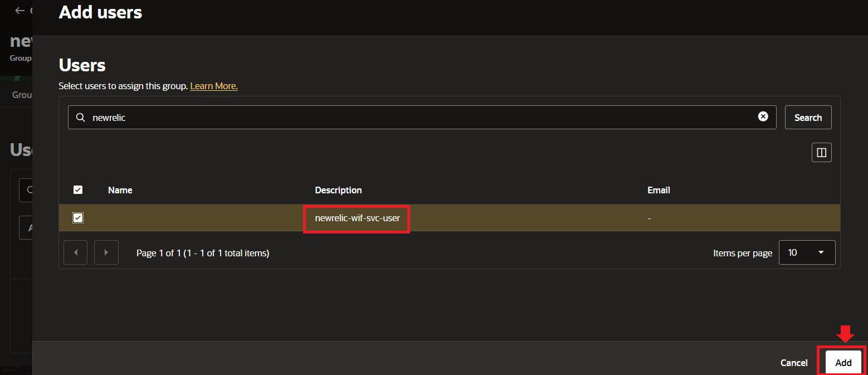This screenshot has width=868, height=375.
Task: Clear the newrelic search term via X icon
Action: [x=763, y=116]
